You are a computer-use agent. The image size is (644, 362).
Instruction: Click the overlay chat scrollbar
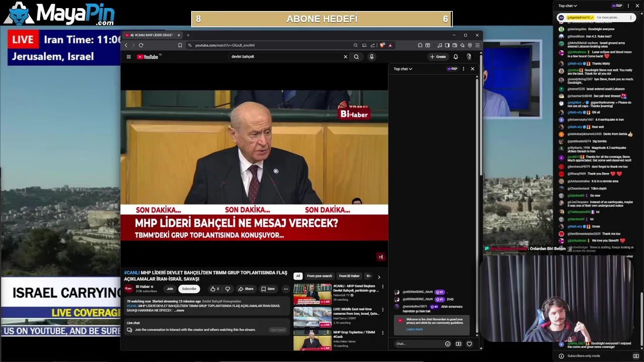(x=641, y=319)
